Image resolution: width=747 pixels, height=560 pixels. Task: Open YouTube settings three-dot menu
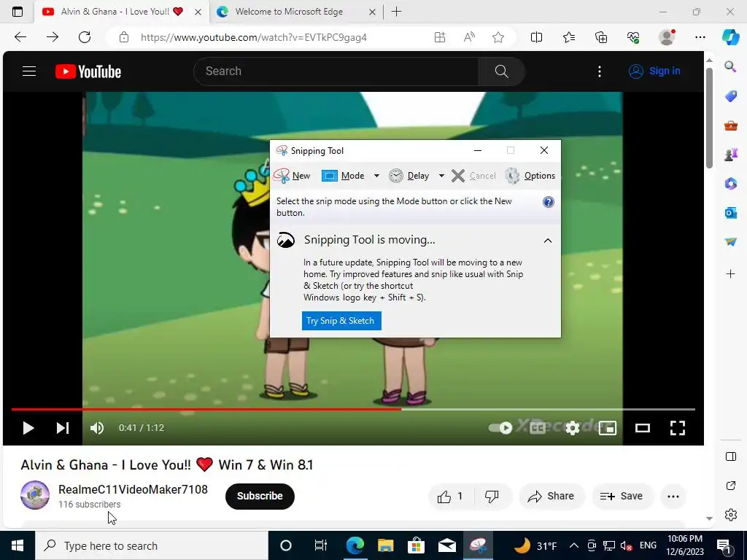pyautogui.click(x=600, y=71)
